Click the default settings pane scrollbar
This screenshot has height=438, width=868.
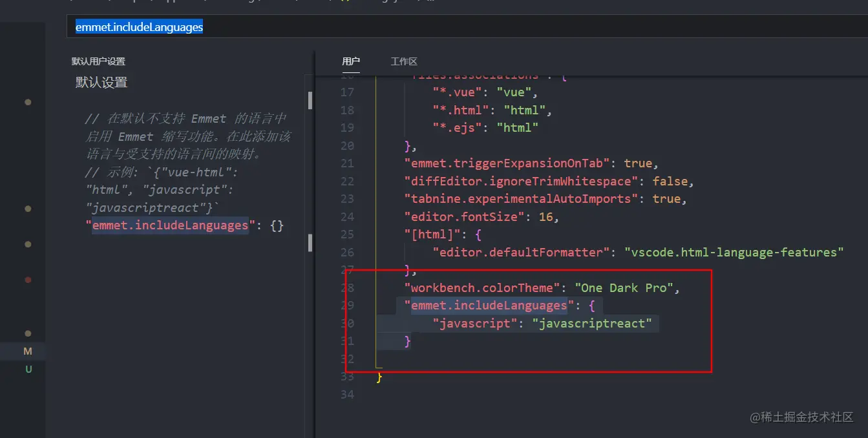[310, 100]
